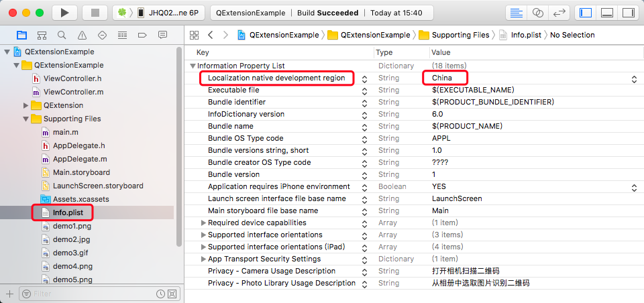Add a new file with the plus button
The image size is (644, 303).
pyautogui.click(x=10, y=294)
